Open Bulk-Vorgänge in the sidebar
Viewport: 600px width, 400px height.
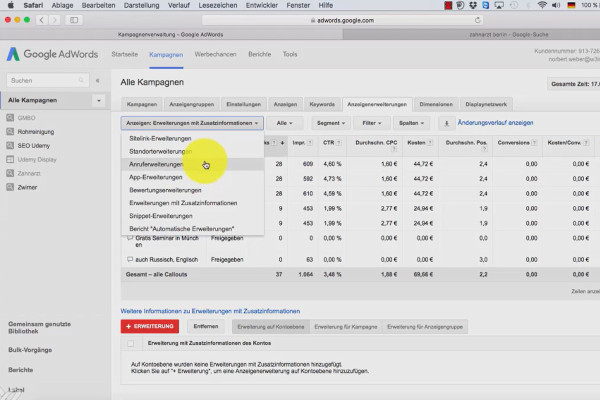[x=30, y=350]
